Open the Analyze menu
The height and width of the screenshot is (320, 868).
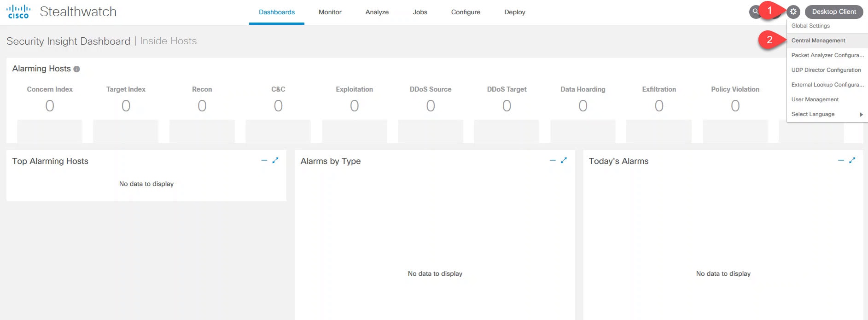click(x=377, y=12)
